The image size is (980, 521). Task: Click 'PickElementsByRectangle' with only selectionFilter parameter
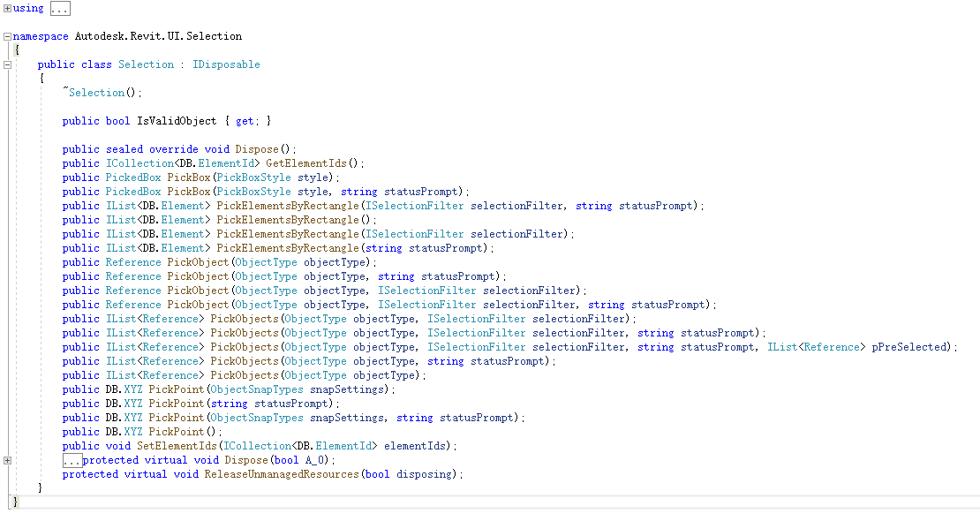pos(288,234)
